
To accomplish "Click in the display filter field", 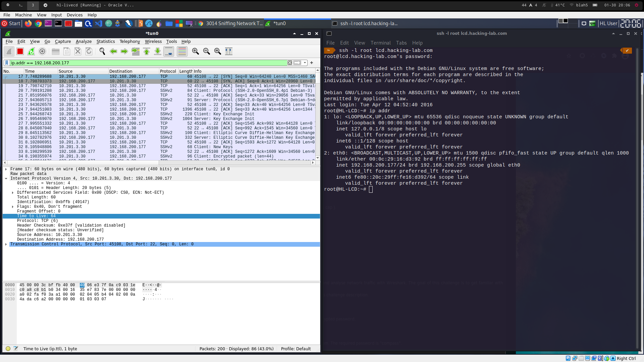I will [x=148, y=63].
